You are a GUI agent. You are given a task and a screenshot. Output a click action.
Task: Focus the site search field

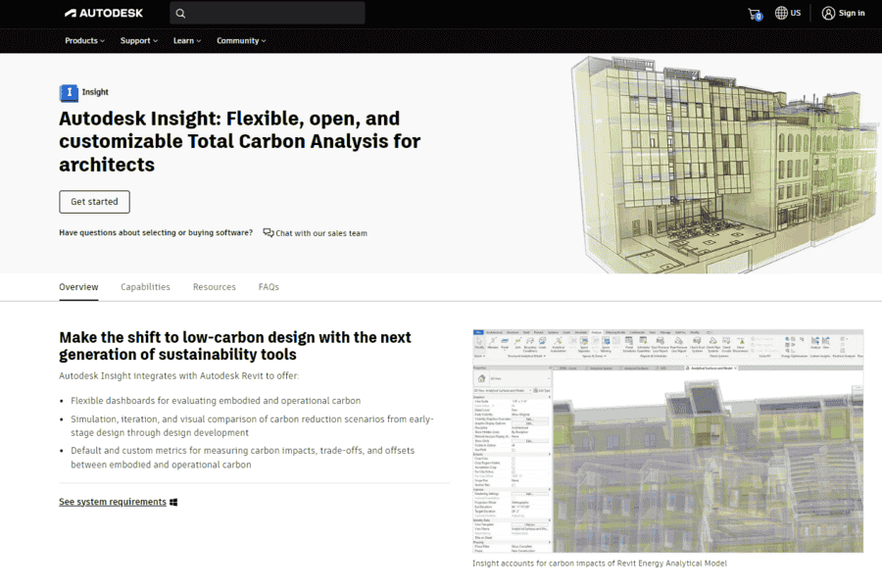(268, 13)
